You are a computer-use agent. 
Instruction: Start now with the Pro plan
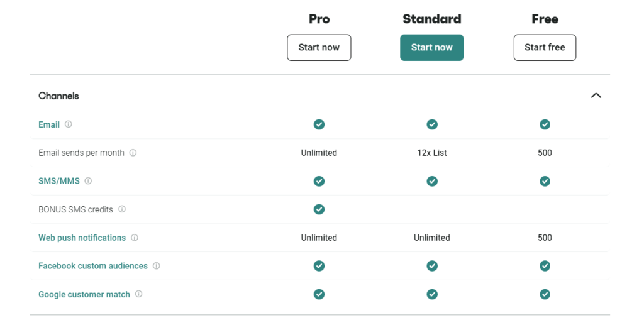pyautogui.click(x=319, y=48)
